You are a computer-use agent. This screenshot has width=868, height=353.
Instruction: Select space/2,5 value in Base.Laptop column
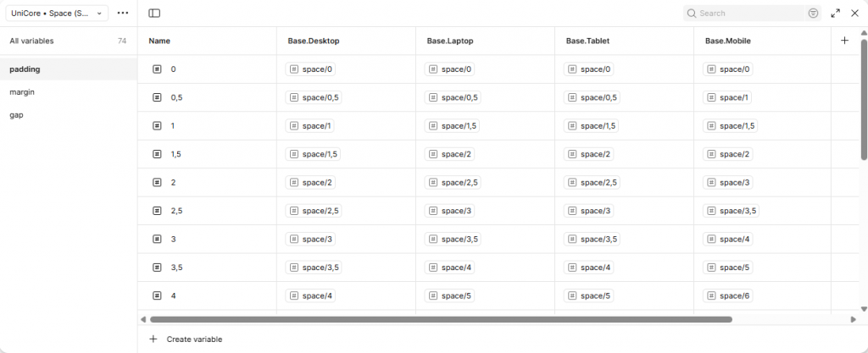click(x=453, y=182)
